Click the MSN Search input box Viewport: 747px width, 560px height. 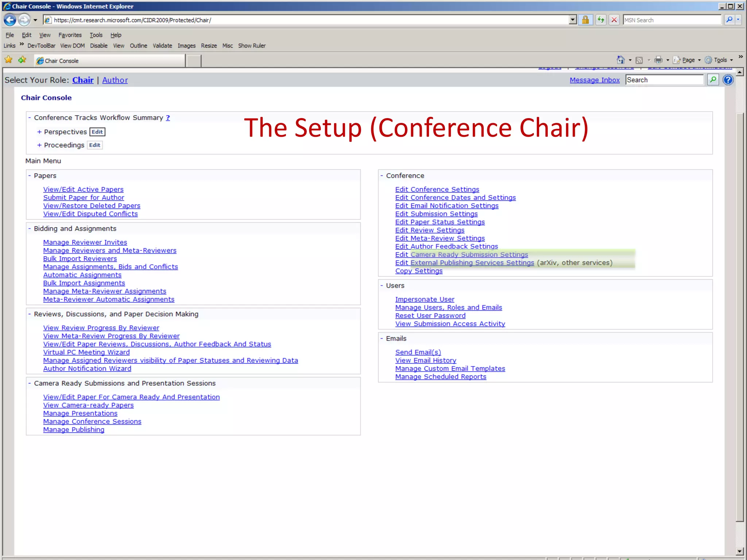[x=672, y=20]
